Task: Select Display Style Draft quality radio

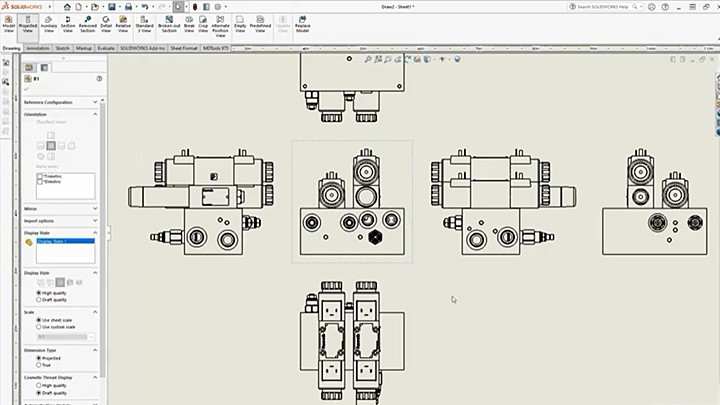Action: pyautogui.click(x=39, y=300)
